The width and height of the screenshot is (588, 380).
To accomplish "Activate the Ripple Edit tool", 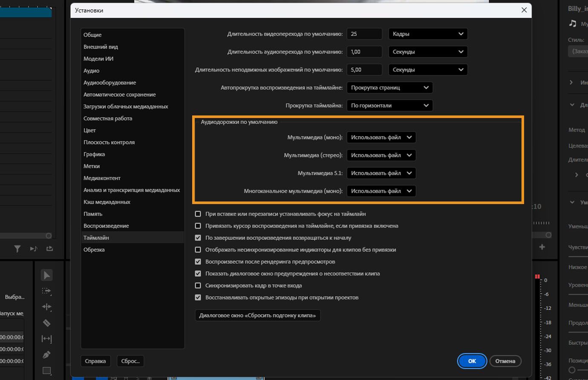I will (46, 308).
